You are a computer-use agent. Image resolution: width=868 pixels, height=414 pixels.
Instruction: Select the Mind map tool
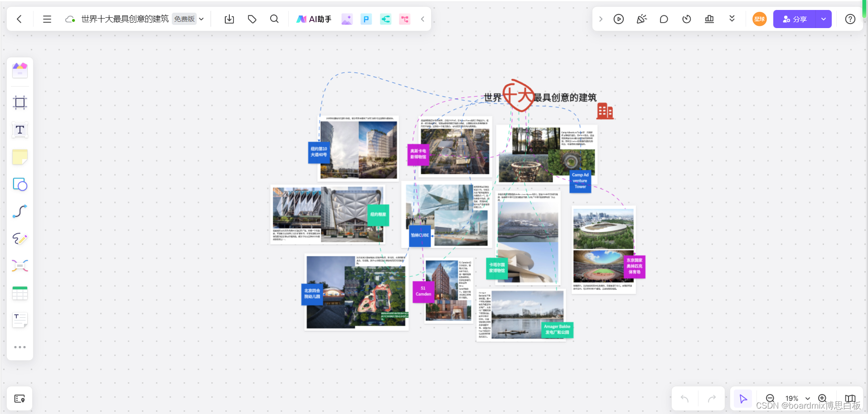(20, 265)
